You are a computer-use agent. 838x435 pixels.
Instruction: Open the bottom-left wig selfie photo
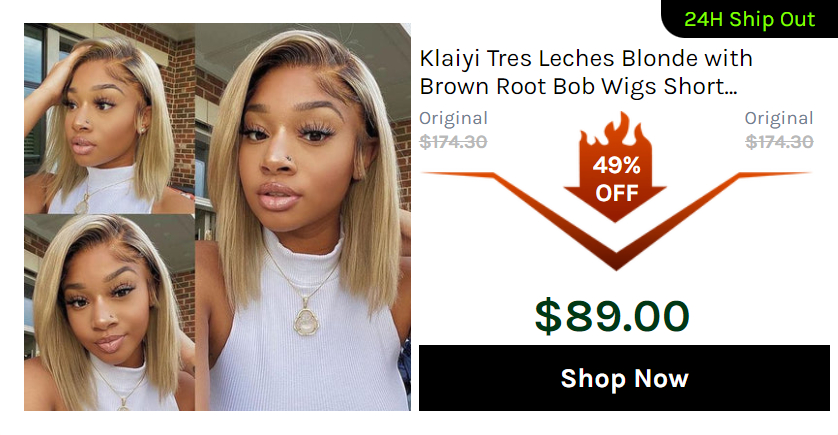(x=110, y=313)
